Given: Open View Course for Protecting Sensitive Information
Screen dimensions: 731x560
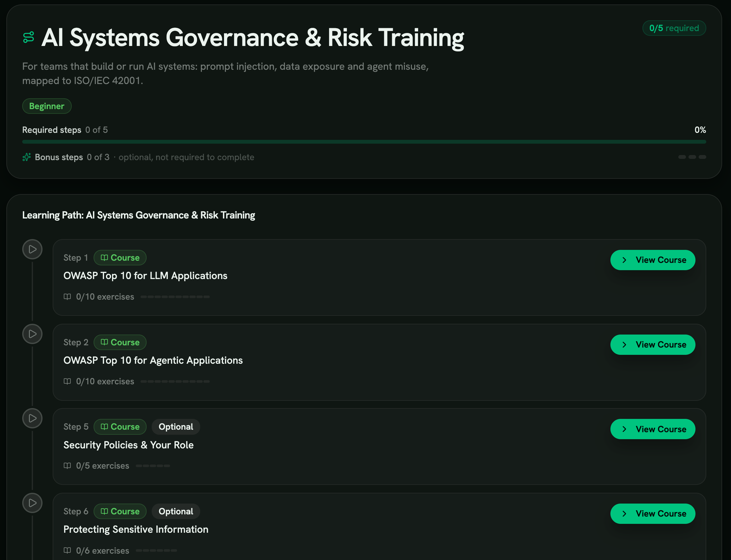Looking at the screenshot, I should [x=653, y=514].
